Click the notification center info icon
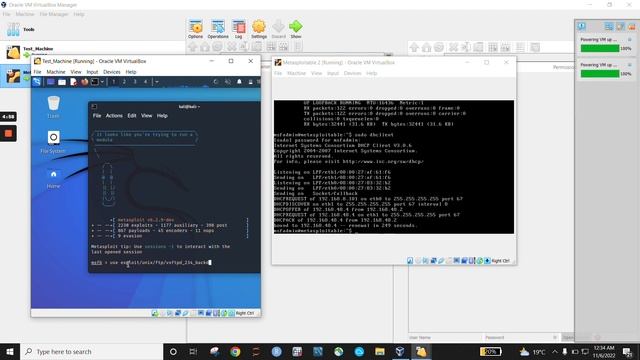This screenshot has width=640, height=360. pos(581,27)
